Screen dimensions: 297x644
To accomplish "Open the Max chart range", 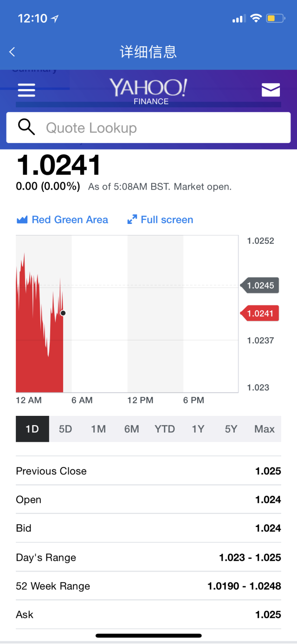I will 264,429.
